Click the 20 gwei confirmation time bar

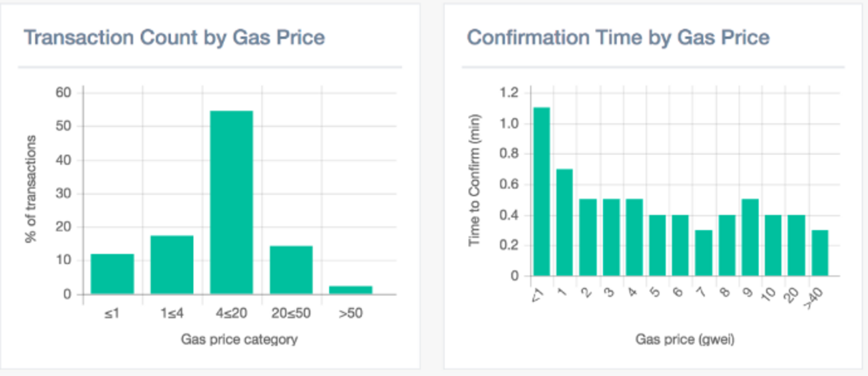click(x=796, y=245)
